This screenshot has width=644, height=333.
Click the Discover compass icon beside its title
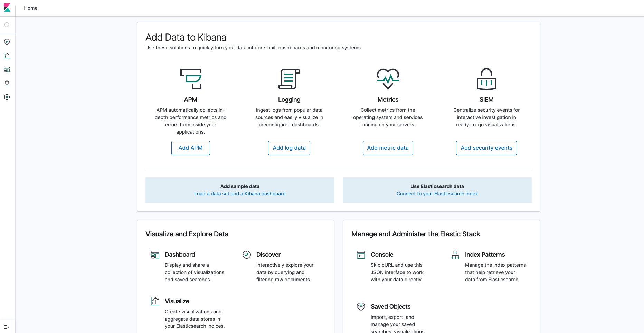click(x=247, y=255)
